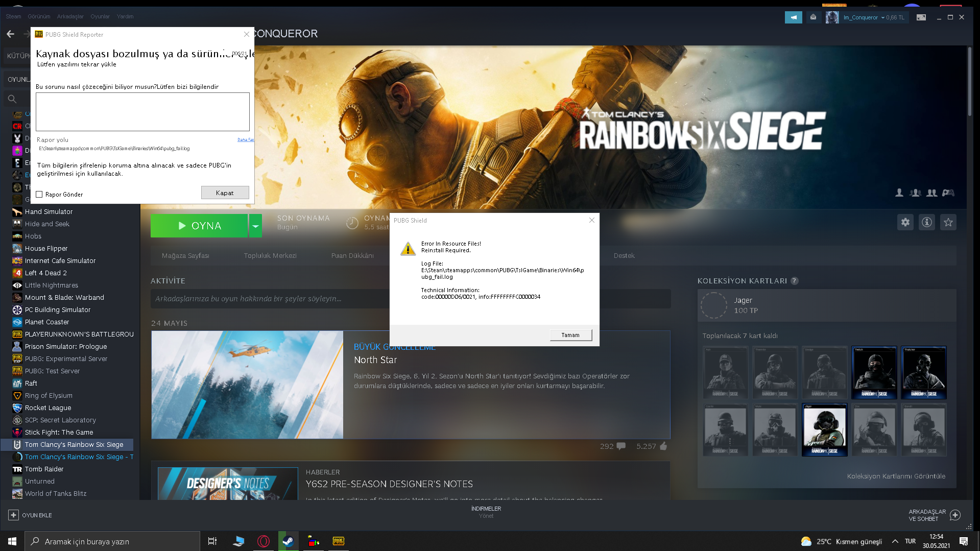Open the Topluluk Merkezi tab

point(270,256)
